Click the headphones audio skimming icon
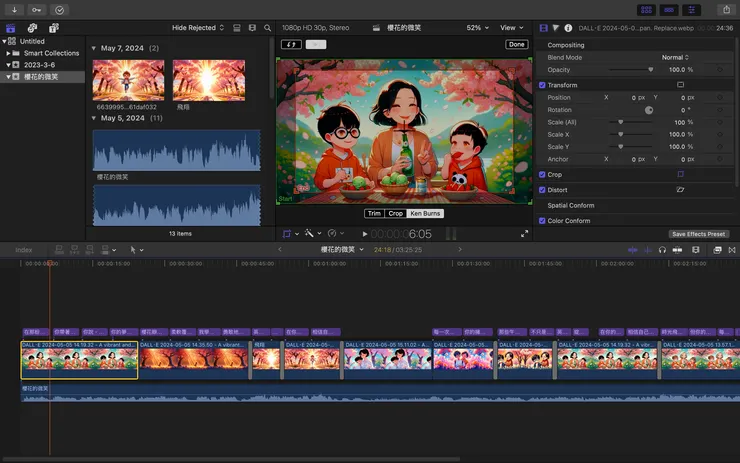This screenshot has width=740, height=463. pyautogui.click(x=662, y=249)
